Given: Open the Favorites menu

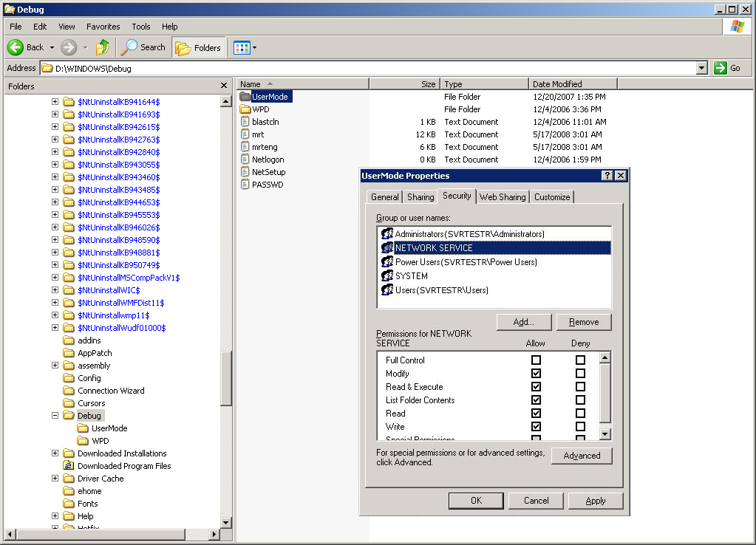Looking at the screenshot, I should [x=103, y=27].
